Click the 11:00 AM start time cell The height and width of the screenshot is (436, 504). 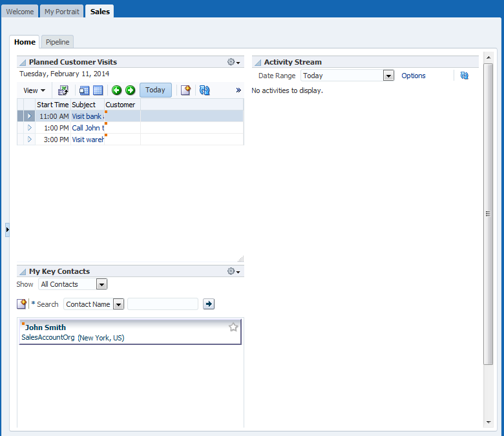(53, 116)
